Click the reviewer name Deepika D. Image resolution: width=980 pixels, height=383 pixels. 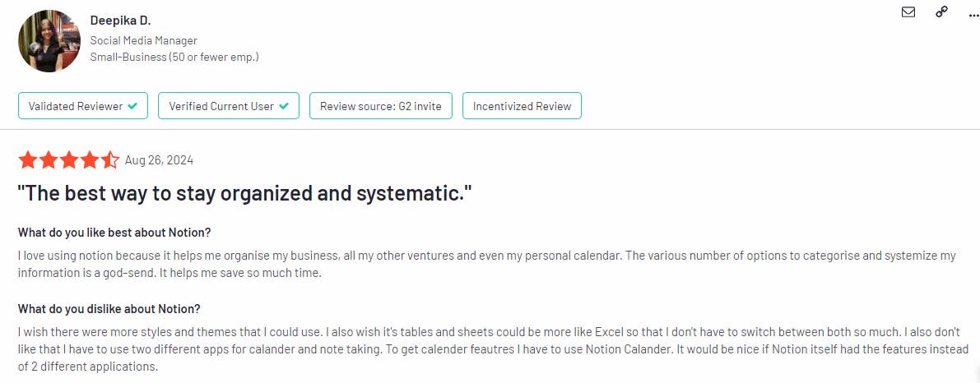pos(120,21)
